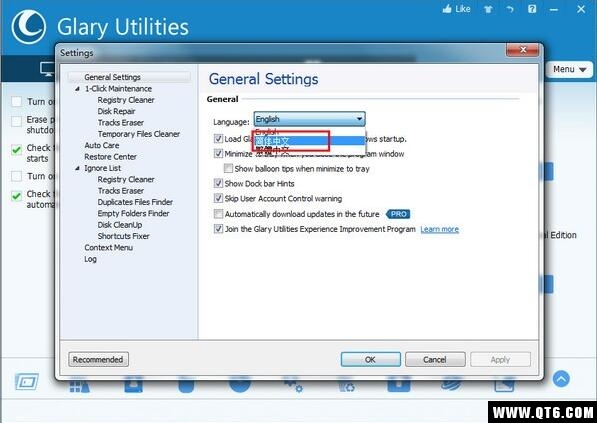Enable Automatically download updates in the future
This screenshot has height=423, width=597.
coord(218,214)
